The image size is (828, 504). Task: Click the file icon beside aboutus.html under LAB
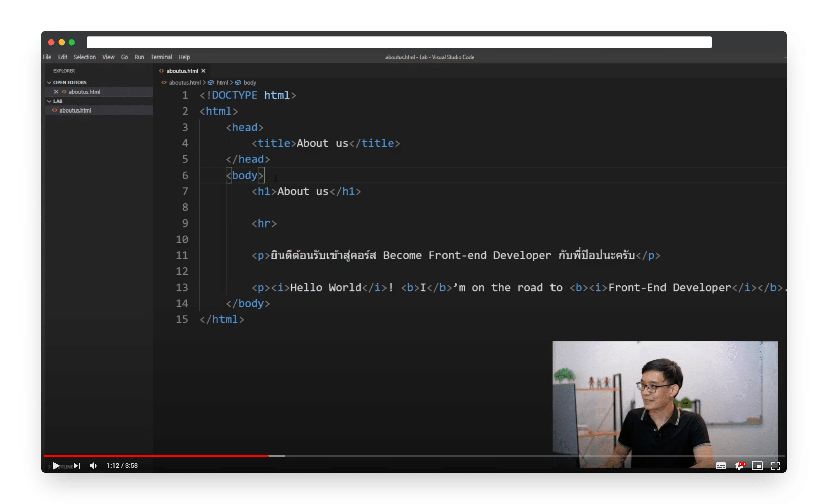click(x=54, y=110)
